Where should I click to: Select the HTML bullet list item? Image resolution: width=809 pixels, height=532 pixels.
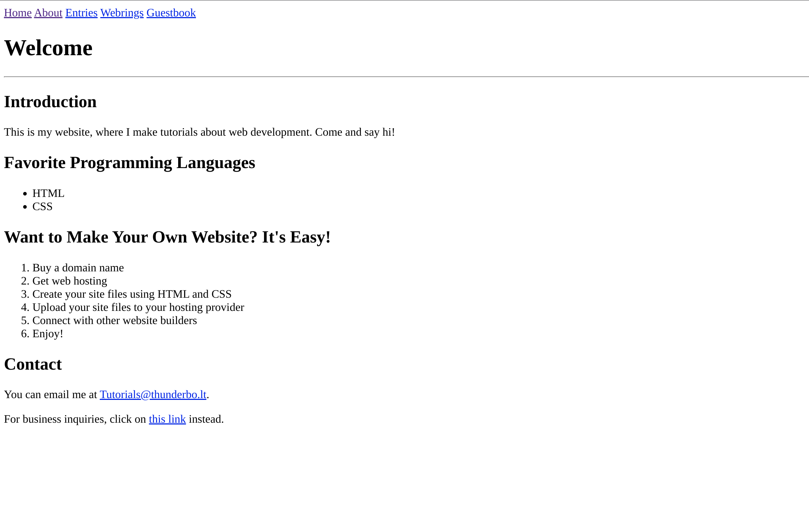[x=48, y=193]
